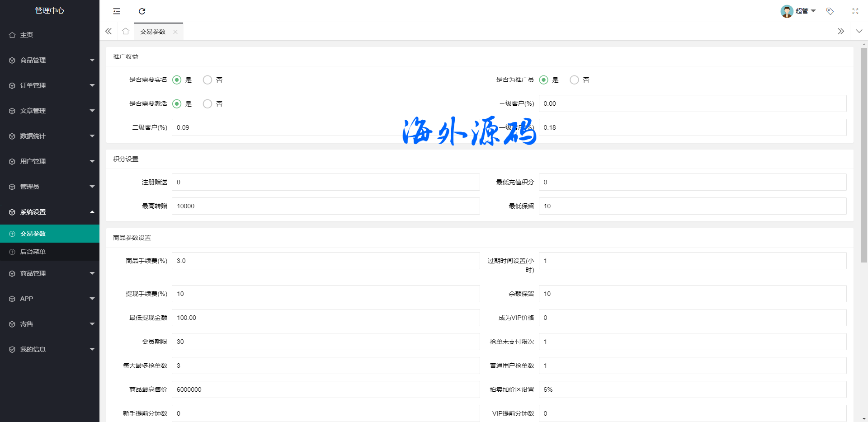Close the 交易参数 tab
This screenshot has width=868, height=422.
point(175,32)
